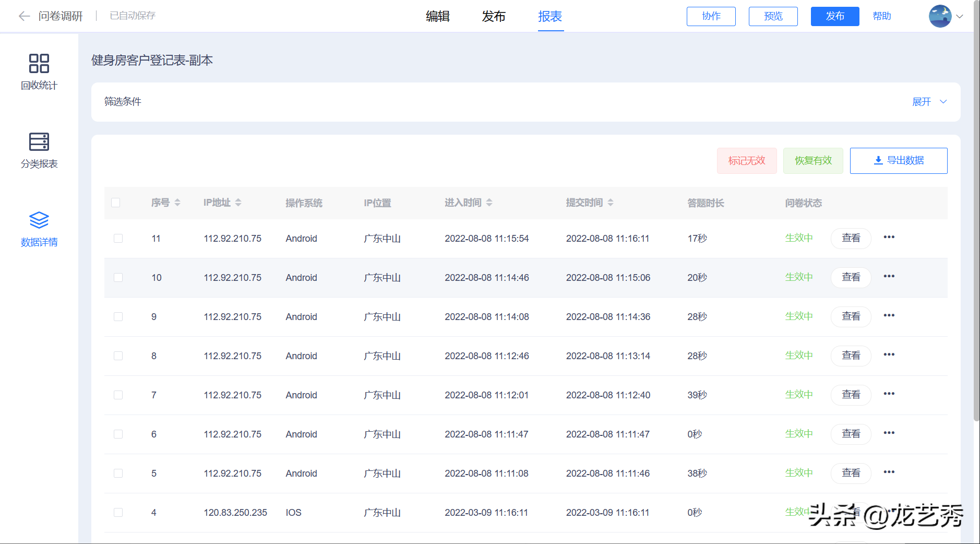Toggle the select-all checkbox in table header

point(116,203)
